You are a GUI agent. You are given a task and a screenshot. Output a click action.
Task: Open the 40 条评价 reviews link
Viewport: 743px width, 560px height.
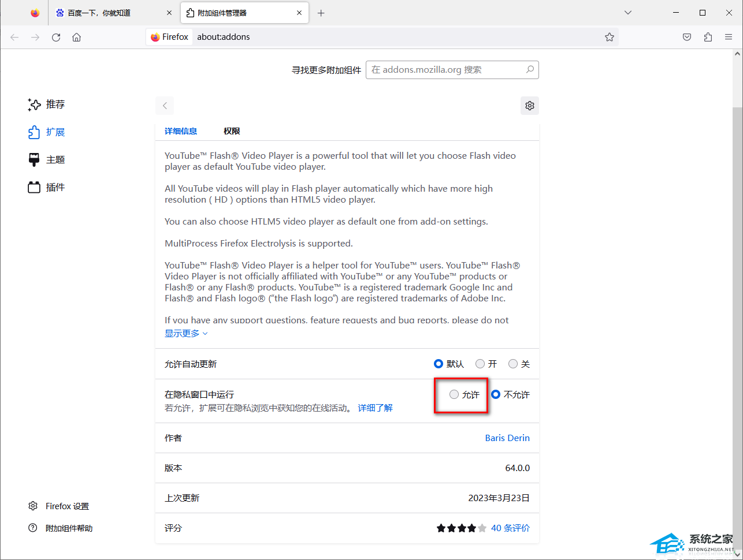pos(510,528)
